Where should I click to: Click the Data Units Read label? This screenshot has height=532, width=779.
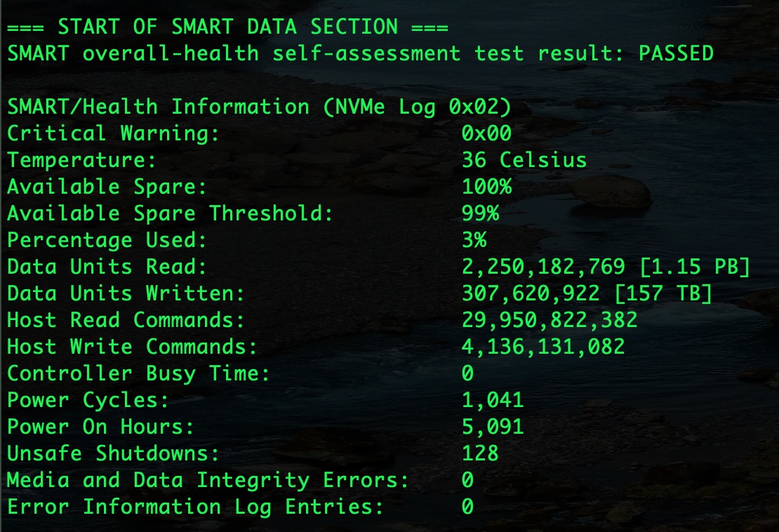tap(107, 267)
